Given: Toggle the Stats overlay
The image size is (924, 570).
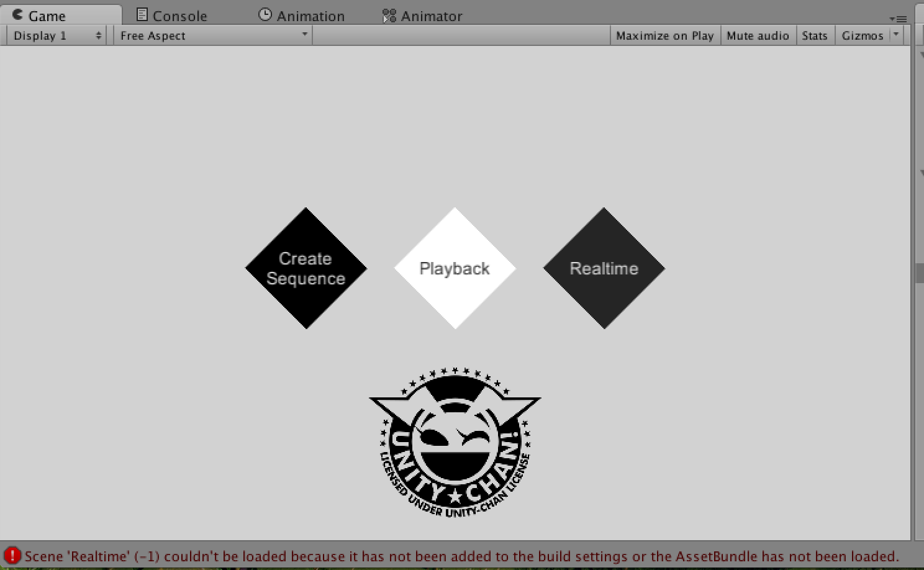Looking at the screenshot, I should [815, 35].
